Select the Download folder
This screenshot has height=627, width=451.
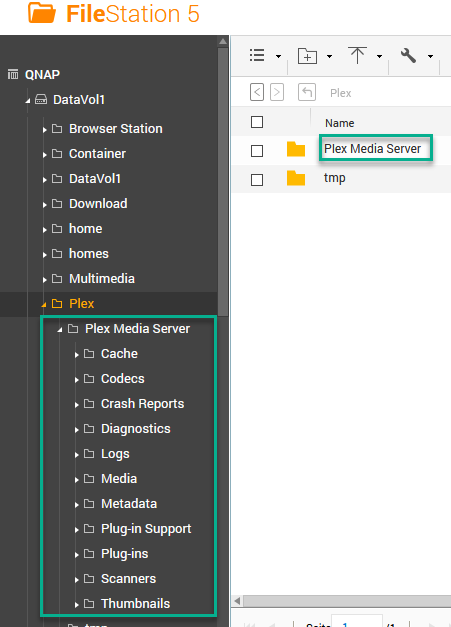click(x=98, y=204)
